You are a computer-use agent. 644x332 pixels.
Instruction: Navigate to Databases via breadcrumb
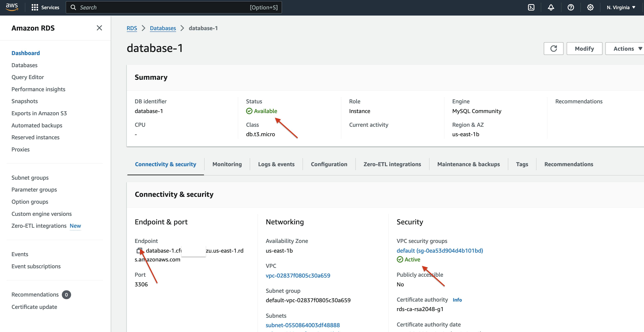point(163,28)
